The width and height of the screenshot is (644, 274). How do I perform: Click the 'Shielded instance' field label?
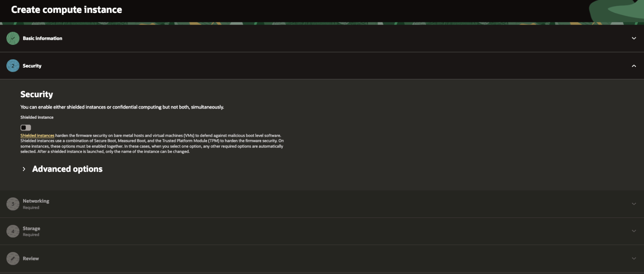(x=37, y=117)
